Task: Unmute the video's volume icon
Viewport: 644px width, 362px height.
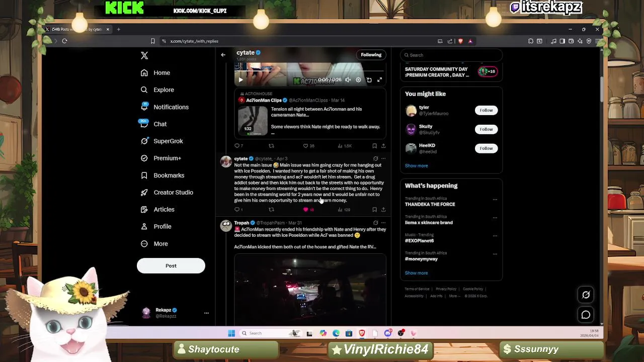Action: coord(348,80)
